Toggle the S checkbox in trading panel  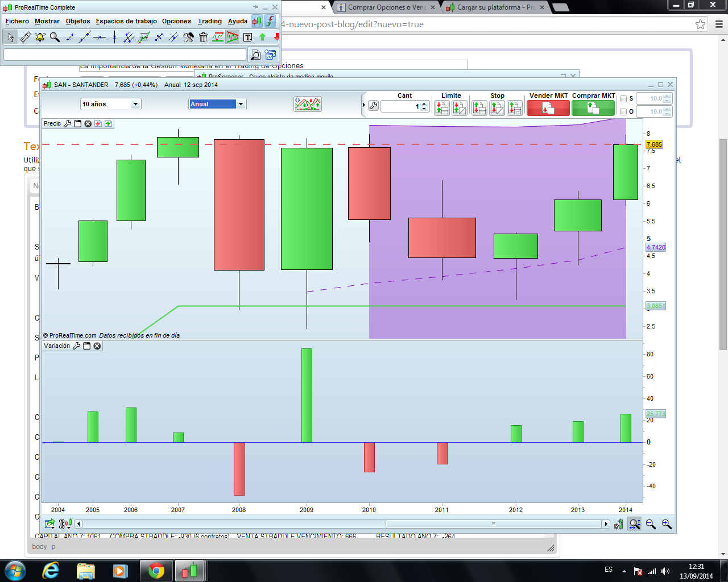pyautogui.click(x=623, y=99)
